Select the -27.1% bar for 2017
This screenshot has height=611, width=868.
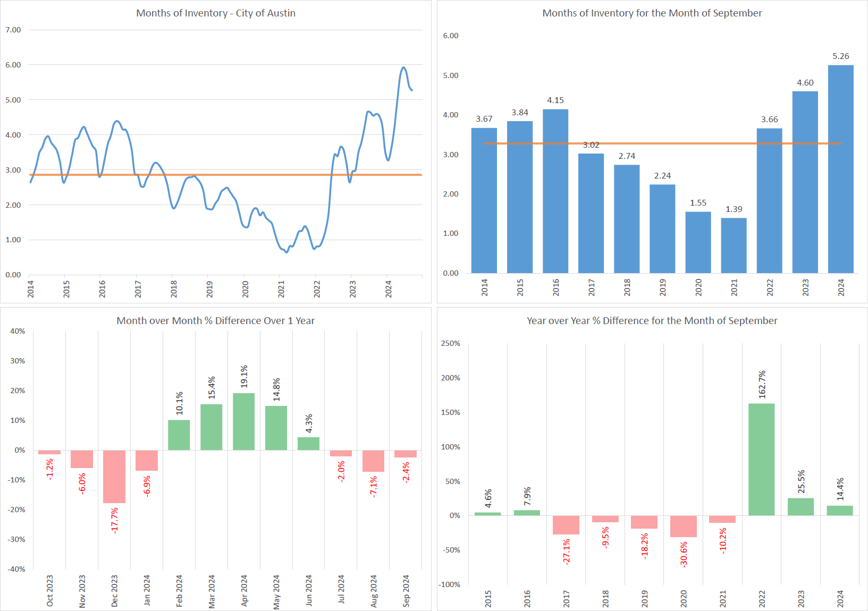pyautogui.click(x=566, y=525)
